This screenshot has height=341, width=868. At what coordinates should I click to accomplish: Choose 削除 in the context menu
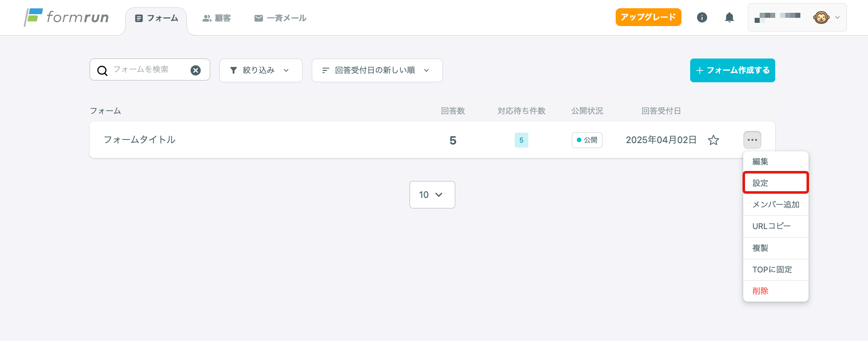761,291
